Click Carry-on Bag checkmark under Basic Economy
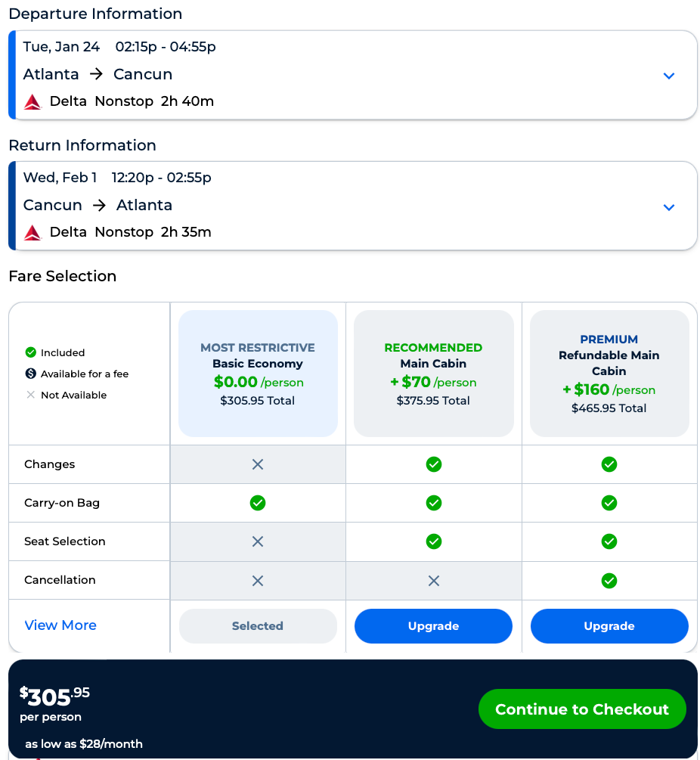700x760 pixels. point(258,503)
